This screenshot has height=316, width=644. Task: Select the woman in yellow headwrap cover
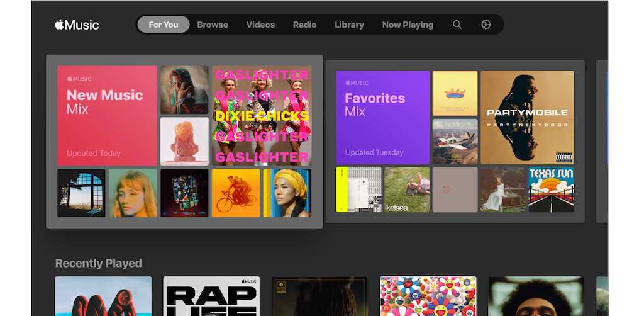point(287,193)
